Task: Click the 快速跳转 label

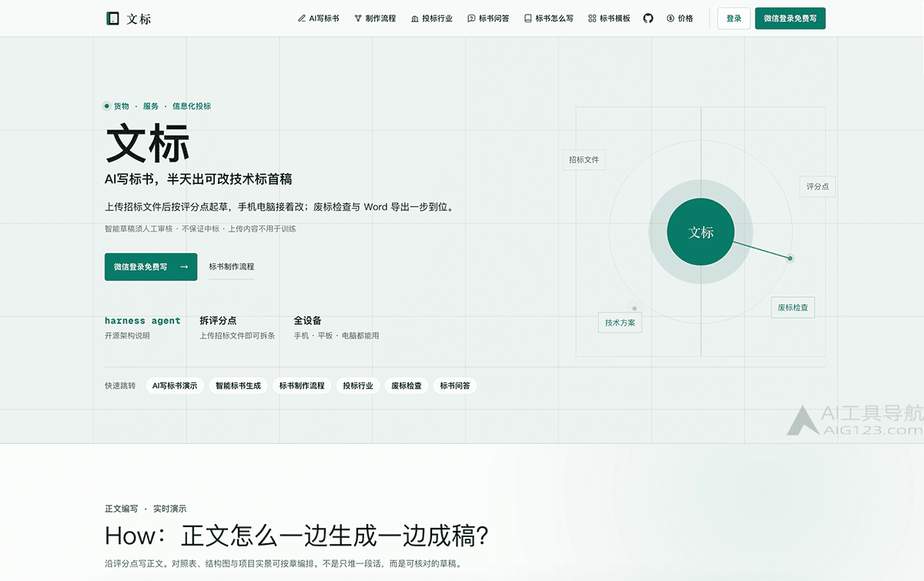Action: 120,386
